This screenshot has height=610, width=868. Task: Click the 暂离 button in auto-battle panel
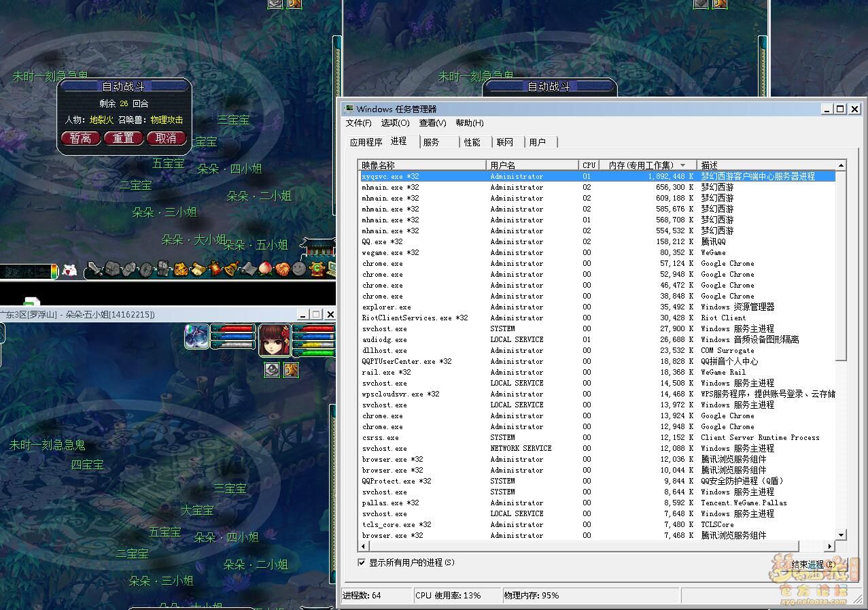pos(81,138)
